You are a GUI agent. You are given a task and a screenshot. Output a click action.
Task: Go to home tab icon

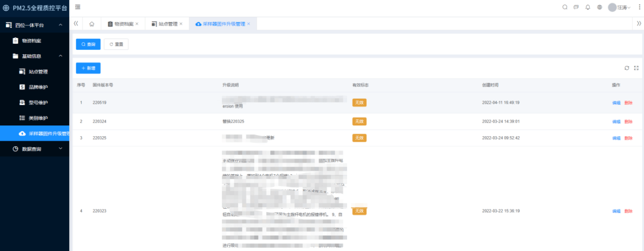[91, 24]
